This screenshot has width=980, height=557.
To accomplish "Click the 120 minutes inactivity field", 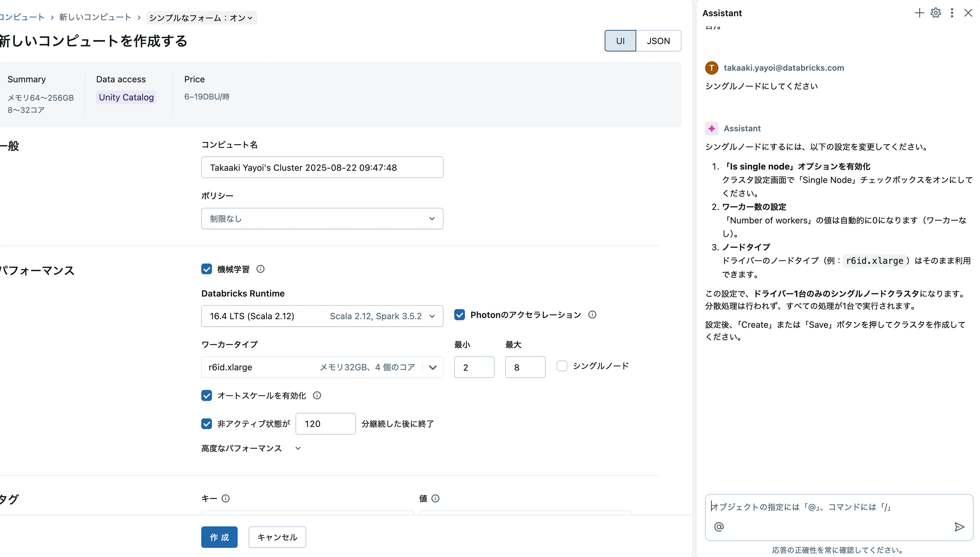I will coord(326,424).
